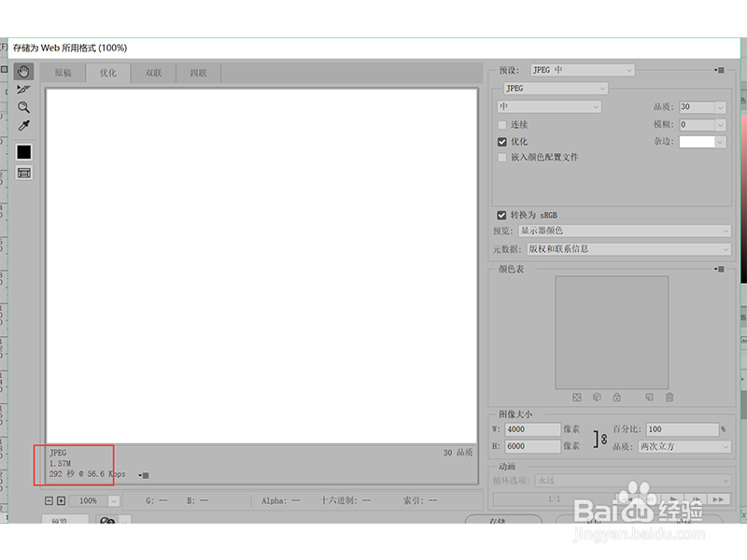
Task: Click the black eyedropper color swatch
Action: pyautogui.click(x=24, y=152)
